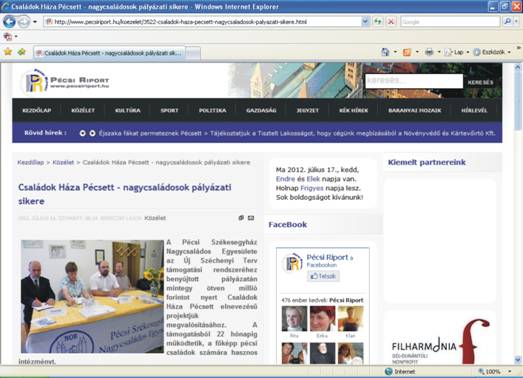Click the page scrollbar up arrow

coord(518,67)
